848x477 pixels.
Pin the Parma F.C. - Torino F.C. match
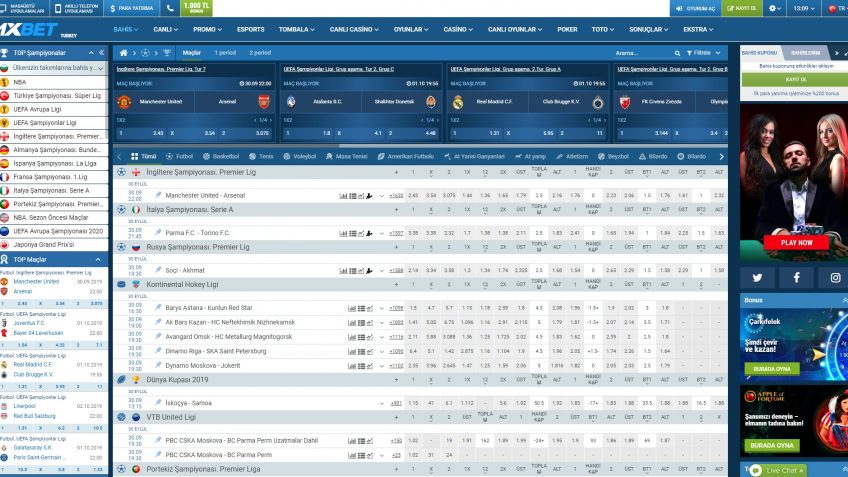pyautogui.click(x=158, y=233)
